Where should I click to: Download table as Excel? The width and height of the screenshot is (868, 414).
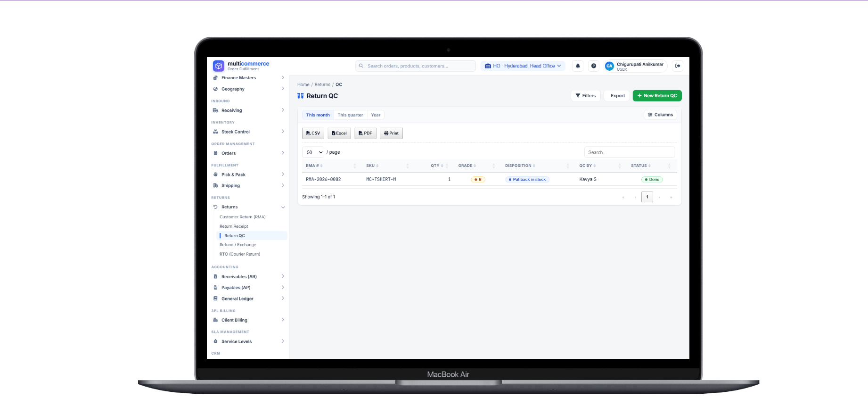tap(339, 133)
